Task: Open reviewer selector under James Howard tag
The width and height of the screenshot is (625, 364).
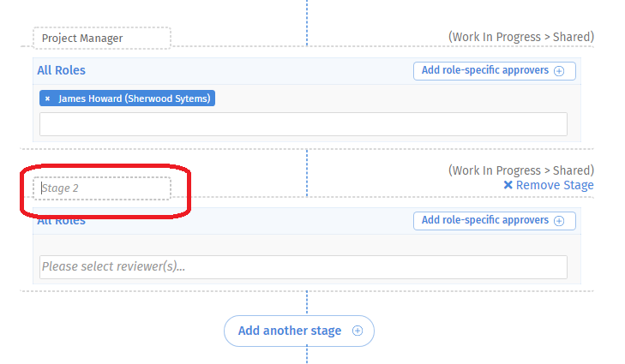Action: point(303,124)
